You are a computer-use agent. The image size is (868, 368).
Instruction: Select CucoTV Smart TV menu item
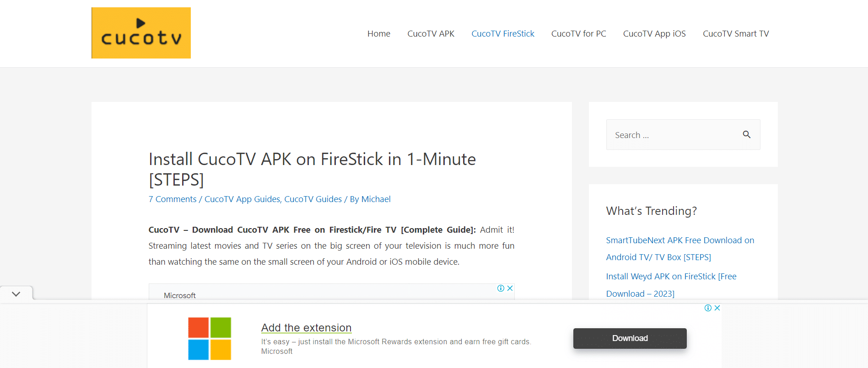coord(736,33)
